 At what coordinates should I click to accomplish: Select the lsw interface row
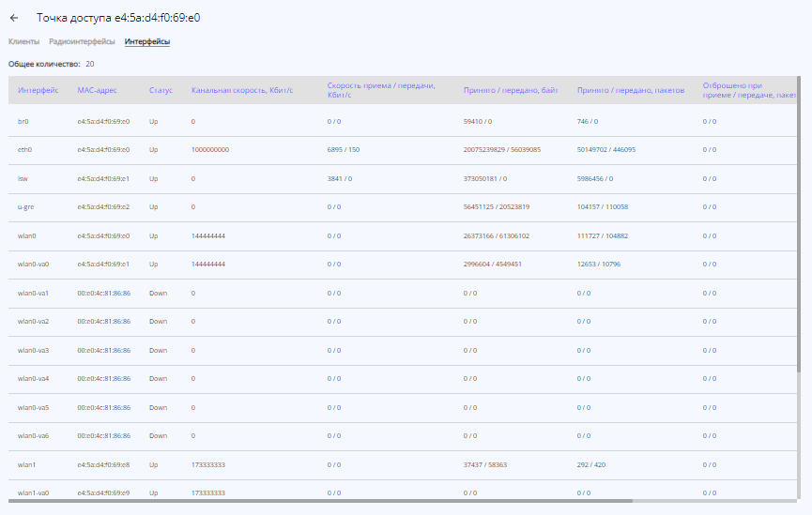point(23,177)
